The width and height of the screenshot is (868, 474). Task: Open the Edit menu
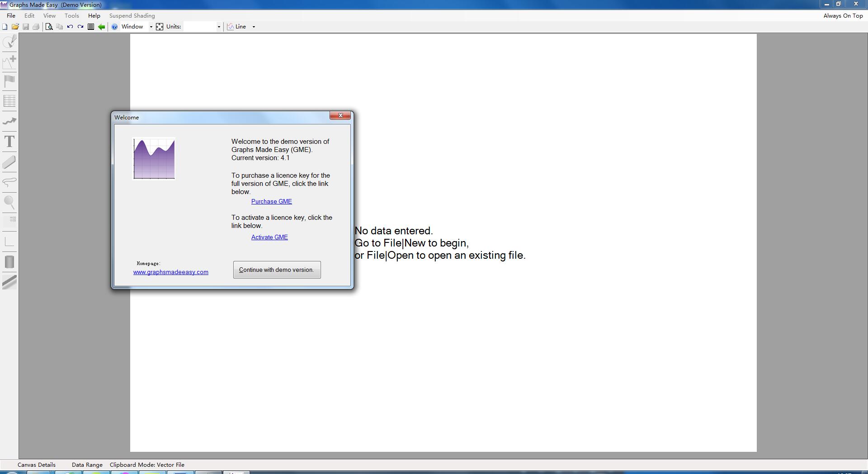pos(29,15)
